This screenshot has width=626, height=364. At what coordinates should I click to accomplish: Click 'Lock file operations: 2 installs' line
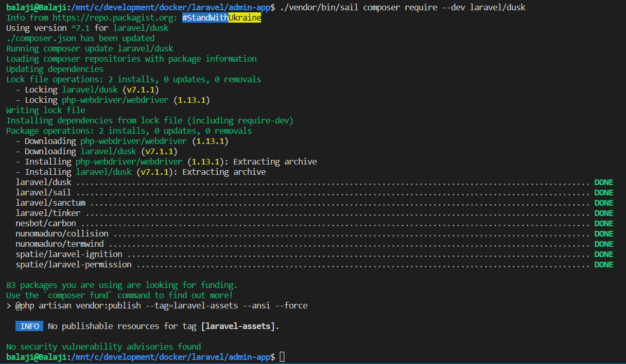pos(133,79)
